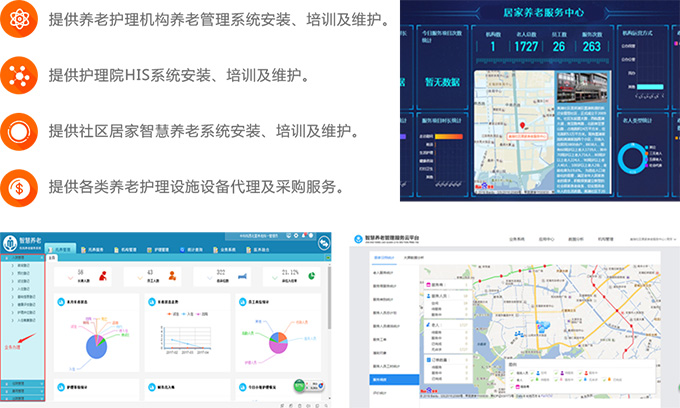Click the red location pin on the dark dashboard map

524,127
